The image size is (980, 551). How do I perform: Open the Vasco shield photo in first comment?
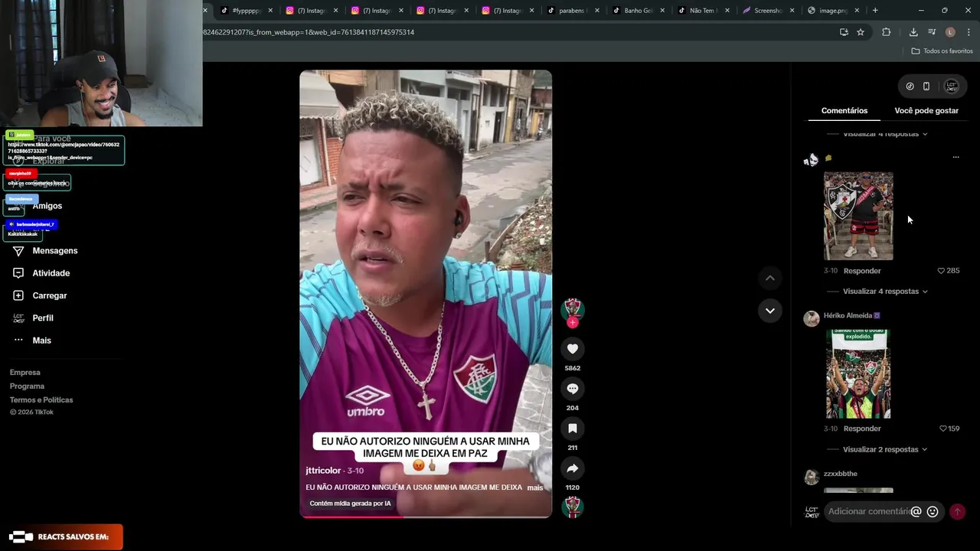point(858,216)
